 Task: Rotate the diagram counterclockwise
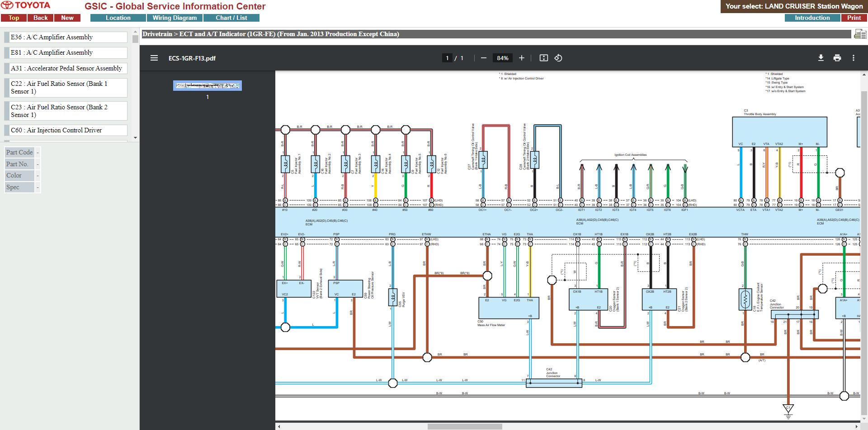[558, 58]
